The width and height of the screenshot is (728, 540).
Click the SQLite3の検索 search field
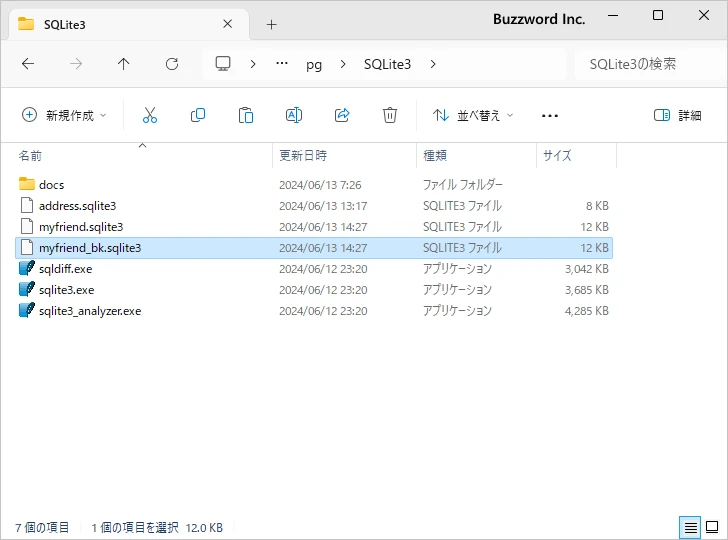(645, 64)
